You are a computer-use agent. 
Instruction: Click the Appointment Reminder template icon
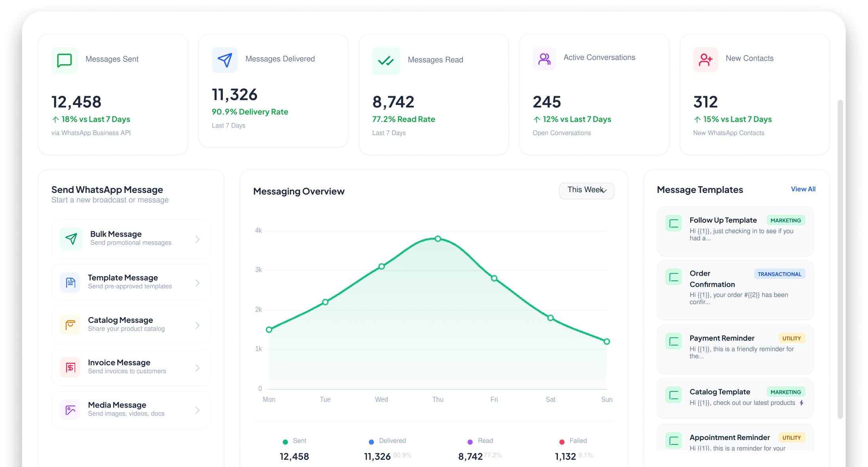click(674, 440)
